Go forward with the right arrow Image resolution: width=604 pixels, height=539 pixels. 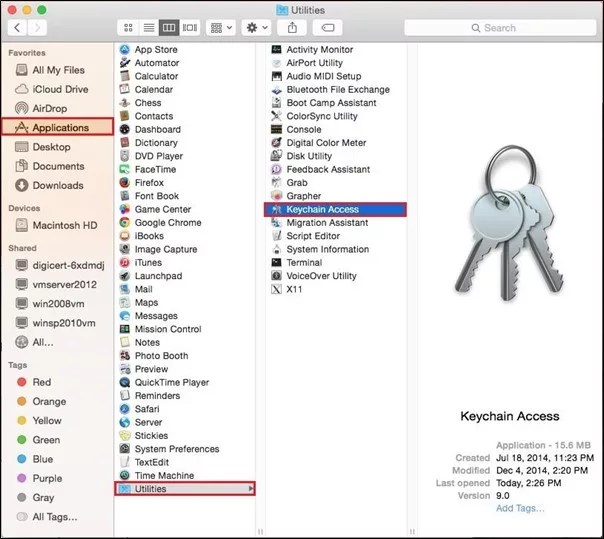[37, 28]
